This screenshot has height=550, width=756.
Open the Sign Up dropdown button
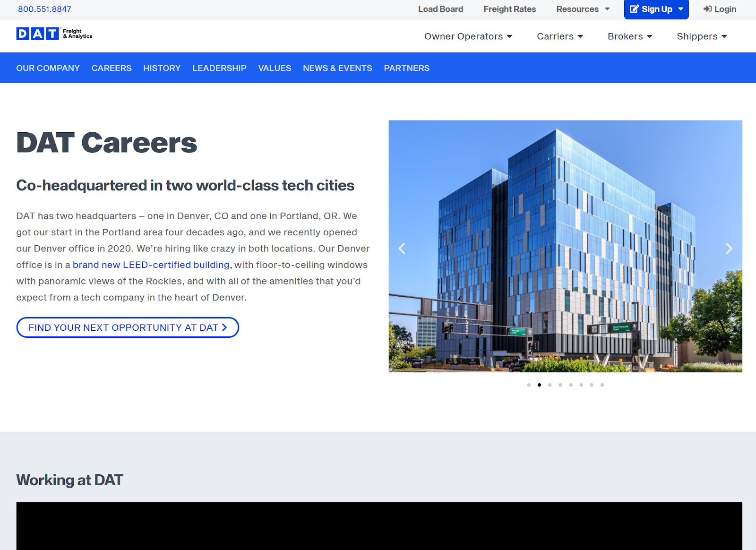tap(656, 9)
